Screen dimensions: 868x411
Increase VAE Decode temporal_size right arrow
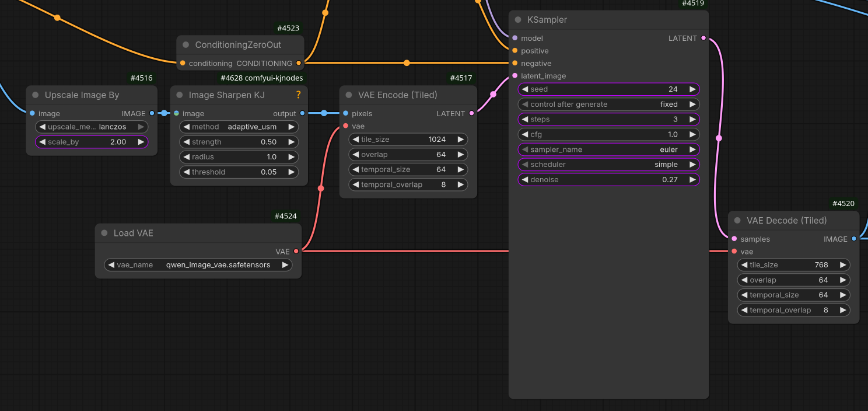[843, 295]
